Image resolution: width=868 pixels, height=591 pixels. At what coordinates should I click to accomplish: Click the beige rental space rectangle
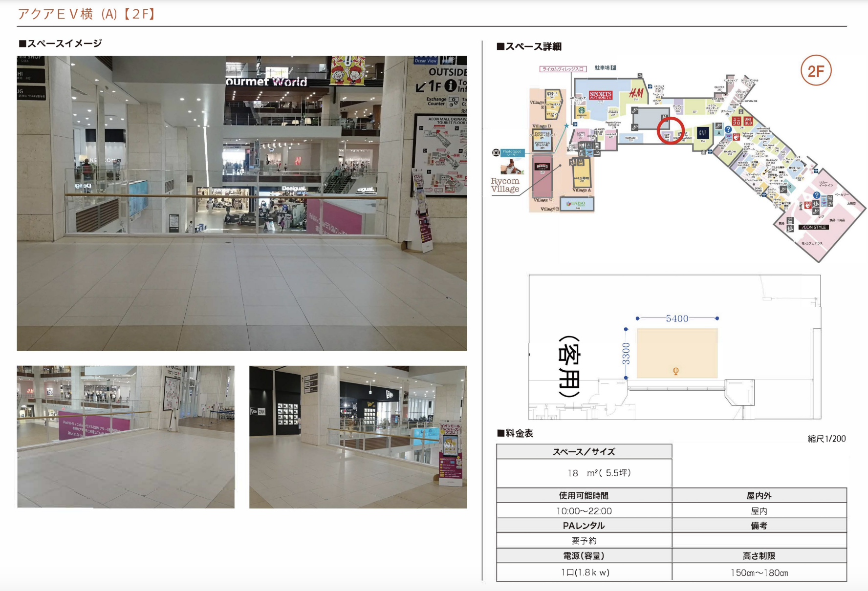click(x=677, y=352)
